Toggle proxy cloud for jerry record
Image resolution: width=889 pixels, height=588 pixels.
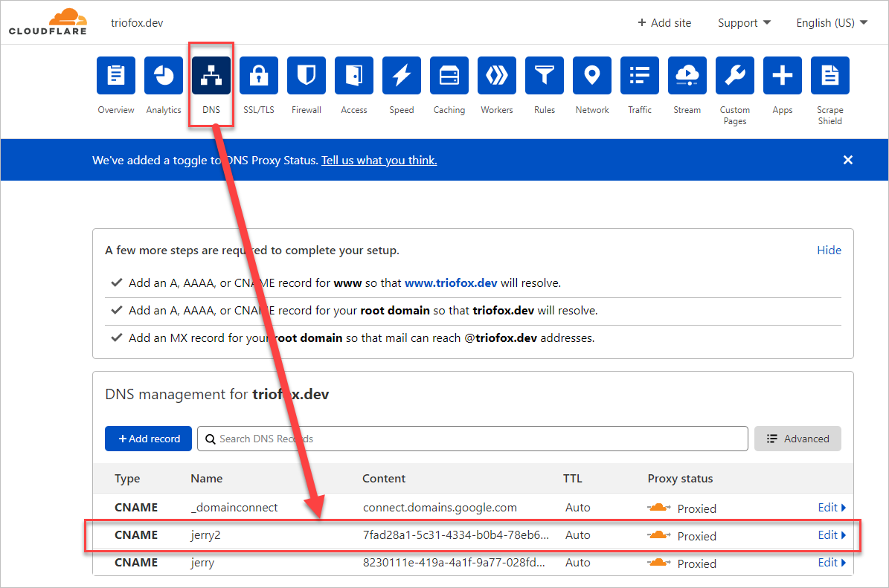[659, 563]
